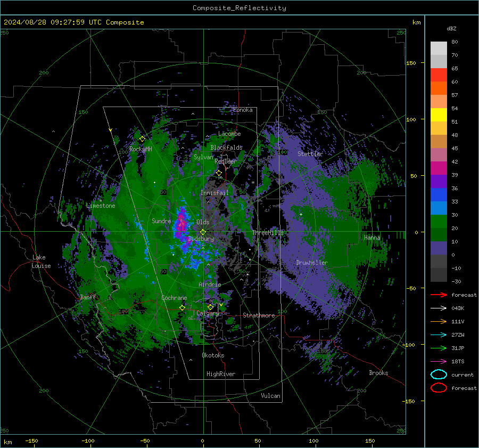Screen dimensions: 479x448
Task: Click the yellow diamond marker below Cochrane
Action: point(183,308)
